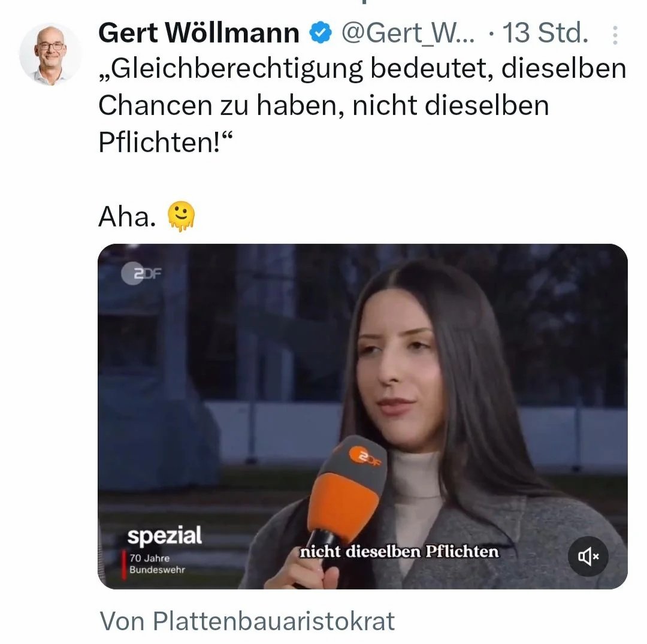Click the blue verified badge
The image size is (647, 644).
[x=321, y=33]
